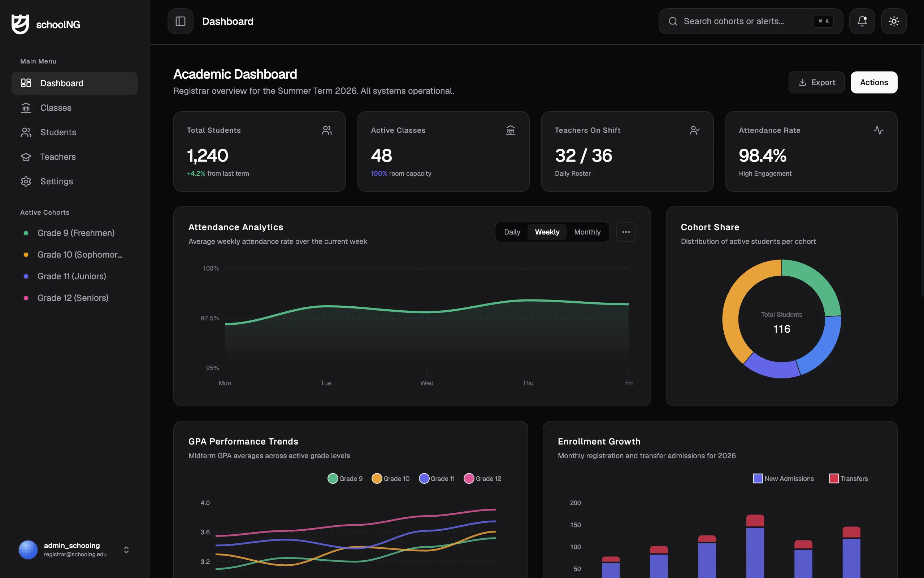
Task: Click the user-check icon on Teachers On Shift card
Action: pos(694,130)
